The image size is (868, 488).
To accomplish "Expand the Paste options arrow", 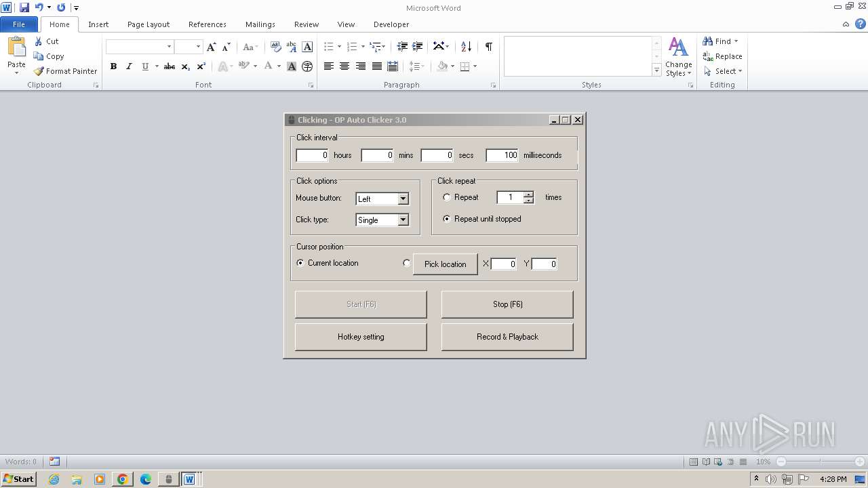I will [16, 73].
